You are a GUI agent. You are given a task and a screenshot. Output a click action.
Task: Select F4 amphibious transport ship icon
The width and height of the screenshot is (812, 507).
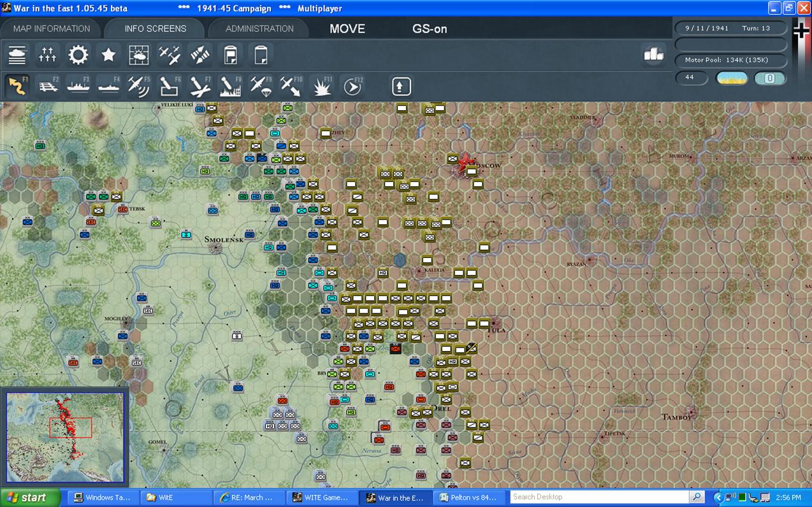tap(109, 86)
